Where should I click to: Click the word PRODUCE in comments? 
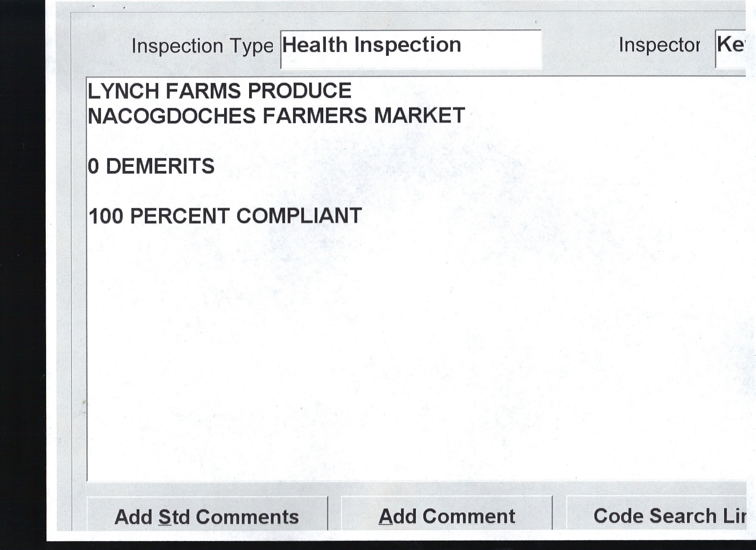click(x=300, y=91)
